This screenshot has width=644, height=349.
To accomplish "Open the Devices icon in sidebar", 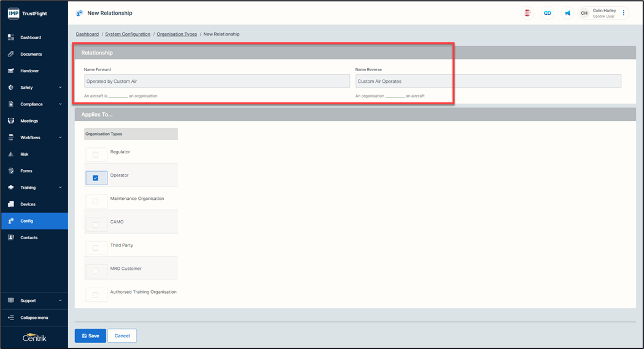I will 11,204.
